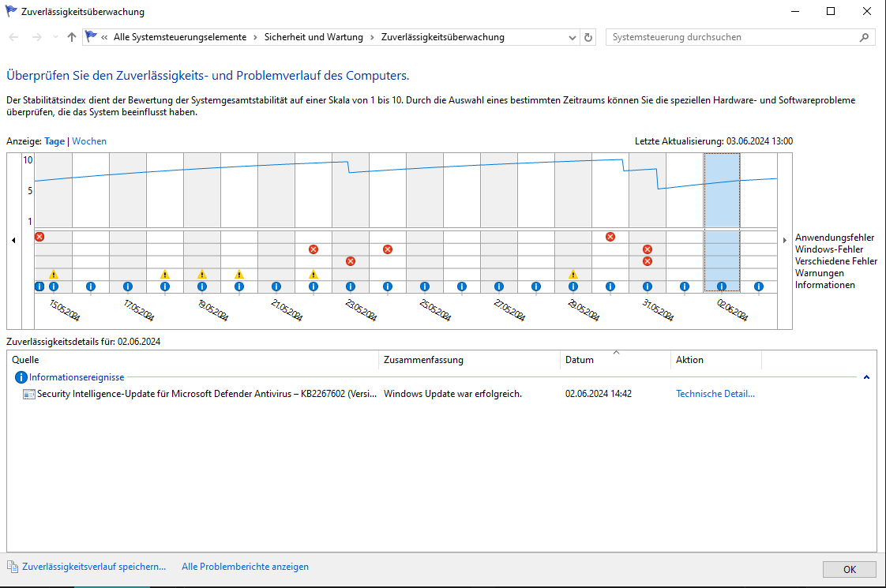Click the search magnifier icon
This screenshot has height=588, width=886.
(864, 37)
